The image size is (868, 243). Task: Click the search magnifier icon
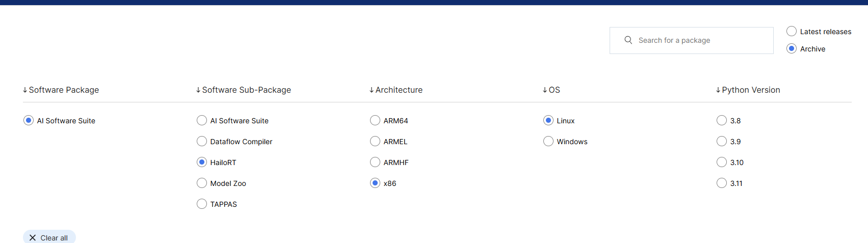(628, 40)
